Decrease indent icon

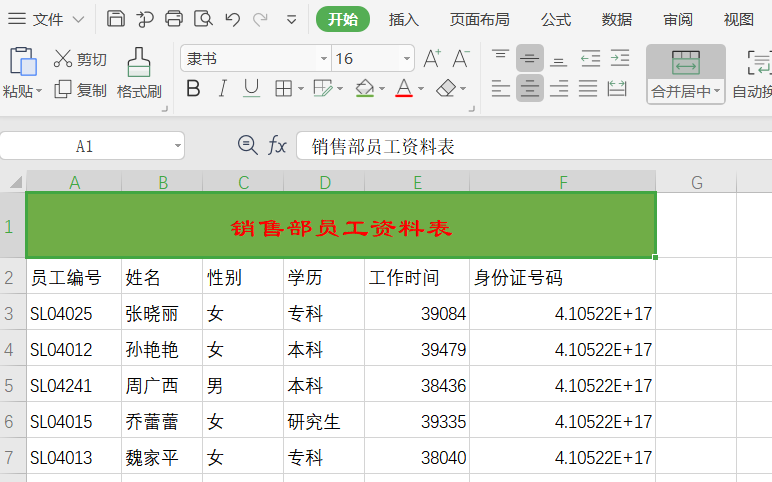590,59
